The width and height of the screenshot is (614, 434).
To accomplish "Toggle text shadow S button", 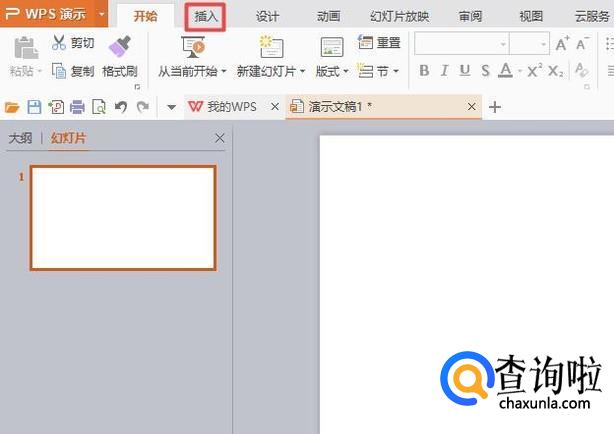I will [x=486, y=71].
